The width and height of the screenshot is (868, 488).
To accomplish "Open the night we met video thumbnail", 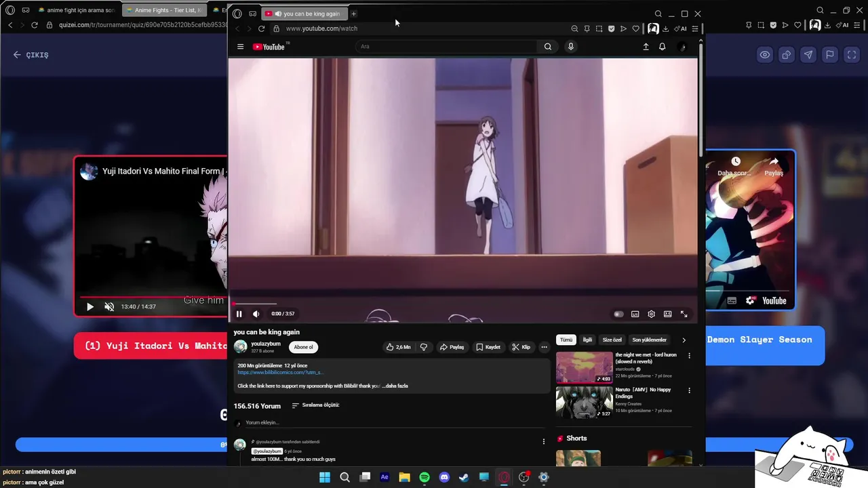I will point(584,368).
